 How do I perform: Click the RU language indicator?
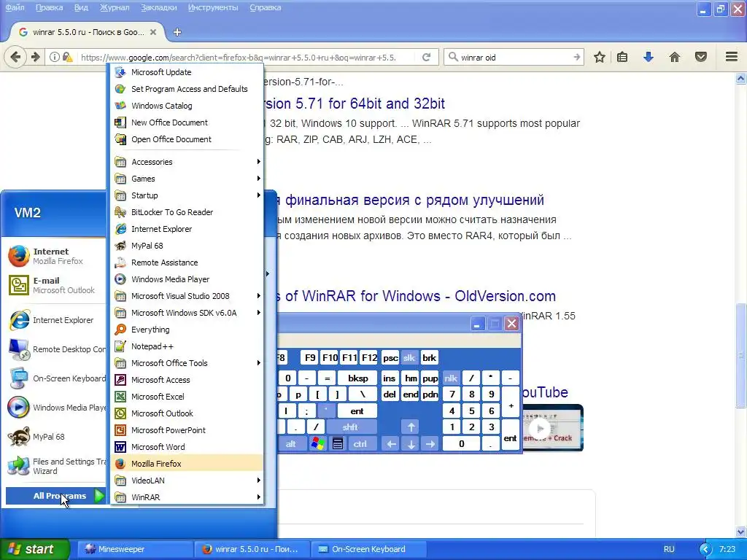(x=669, y=549)
